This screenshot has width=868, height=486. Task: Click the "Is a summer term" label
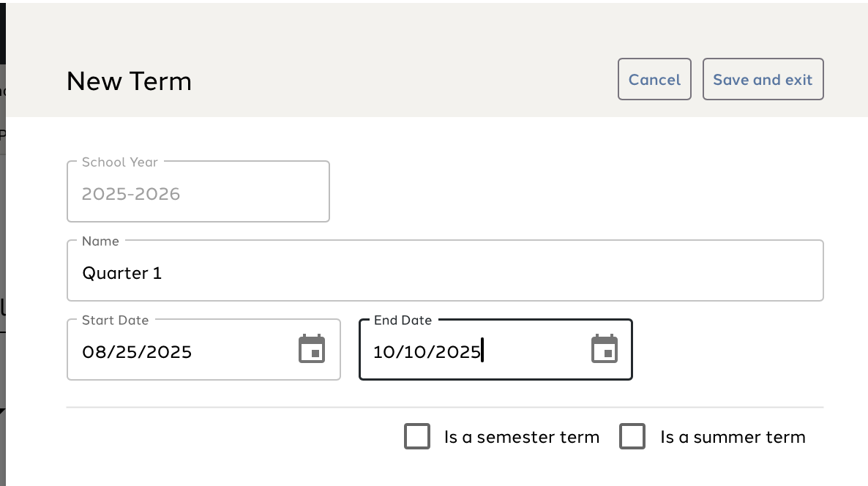733,438
